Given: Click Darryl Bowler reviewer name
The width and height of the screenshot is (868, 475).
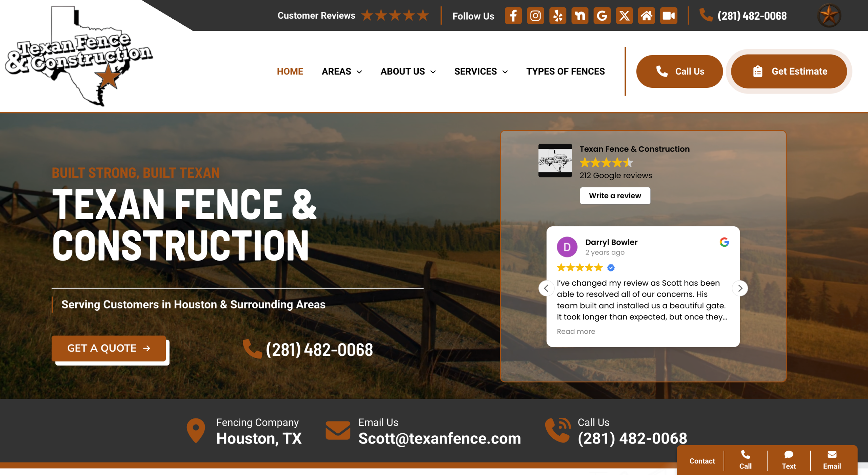Looking at the screenshot, I should [x=611, y=242].
